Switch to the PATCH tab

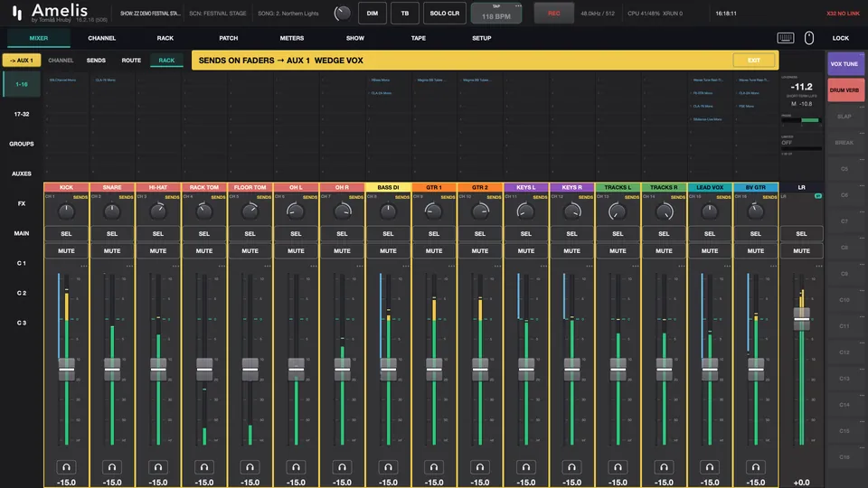(228, 38)
